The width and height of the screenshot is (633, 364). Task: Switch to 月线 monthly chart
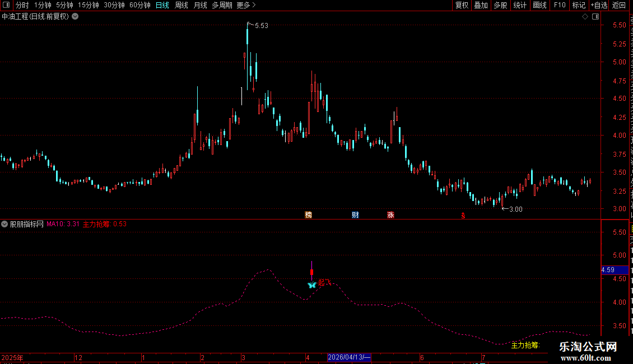coord(200,5)
